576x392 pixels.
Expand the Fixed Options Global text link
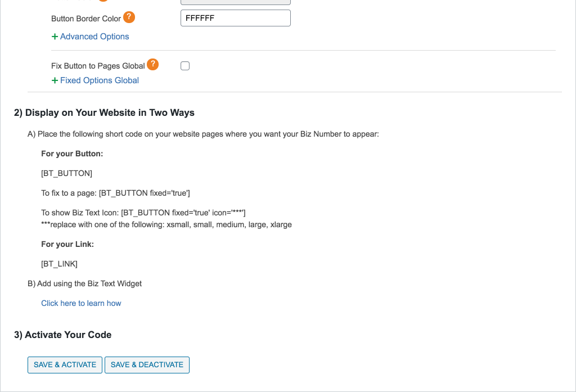click(x=100, y=80)
